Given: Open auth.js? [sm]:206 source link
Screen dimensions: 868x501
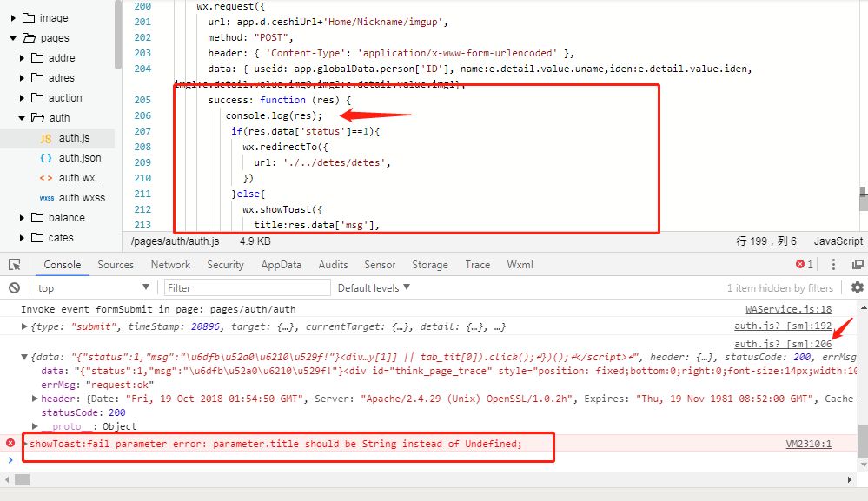Looking at the screenshot, I should 783,344.
